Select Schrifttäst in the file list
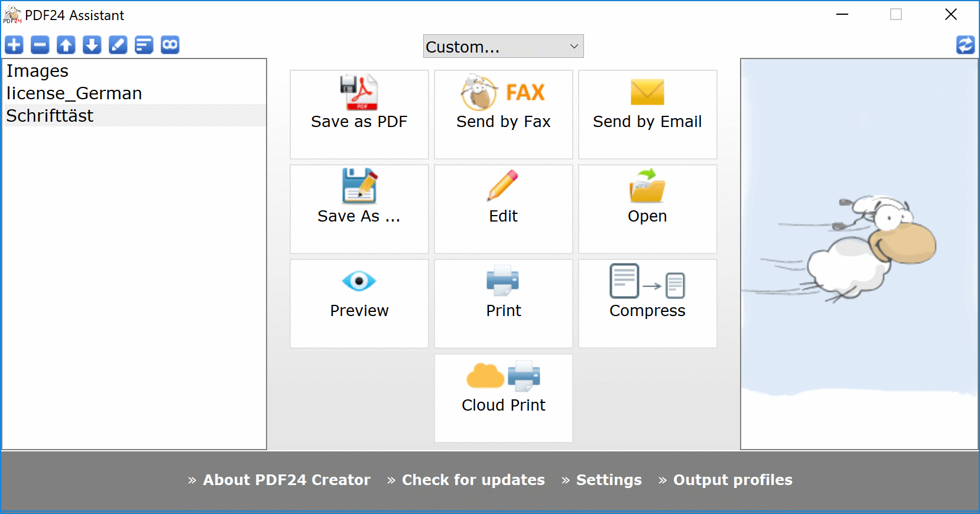Image resolution: width=980 pixels, height=514 pixels. (x=50, y=116)
